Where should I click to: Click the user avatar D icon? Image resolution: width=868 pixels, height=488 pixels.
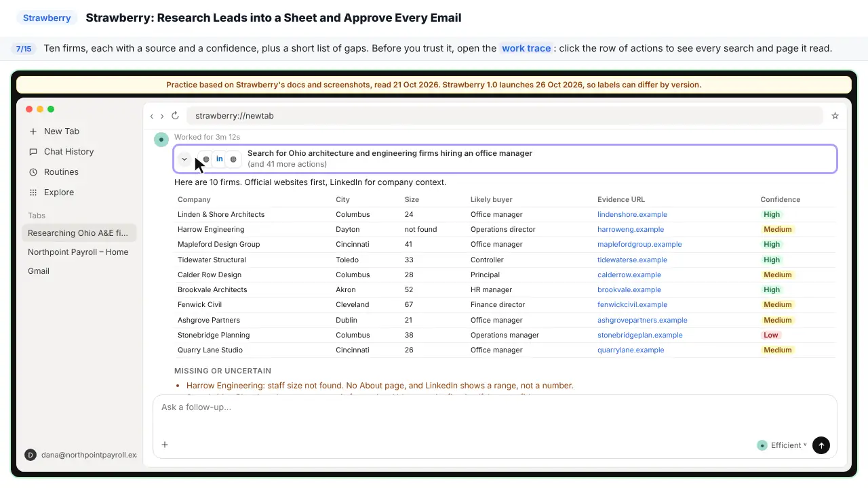(x=31, y=455)
